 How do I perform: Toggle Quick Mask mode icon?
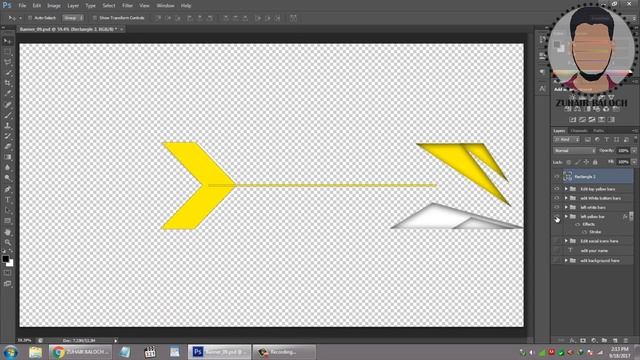click(x=7, y=273)
